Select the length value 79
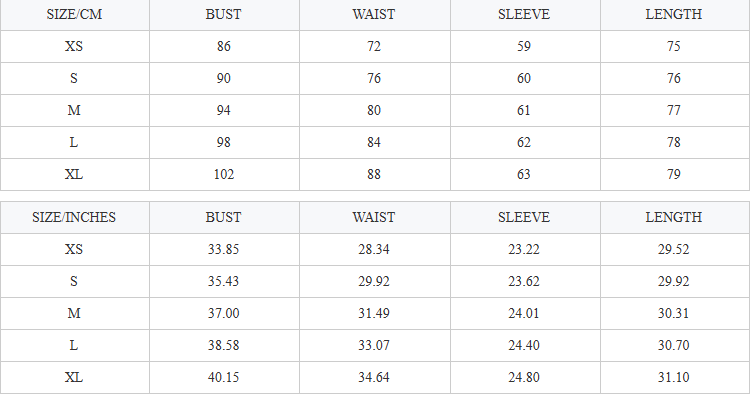750x394 pixels. [673, 174]
